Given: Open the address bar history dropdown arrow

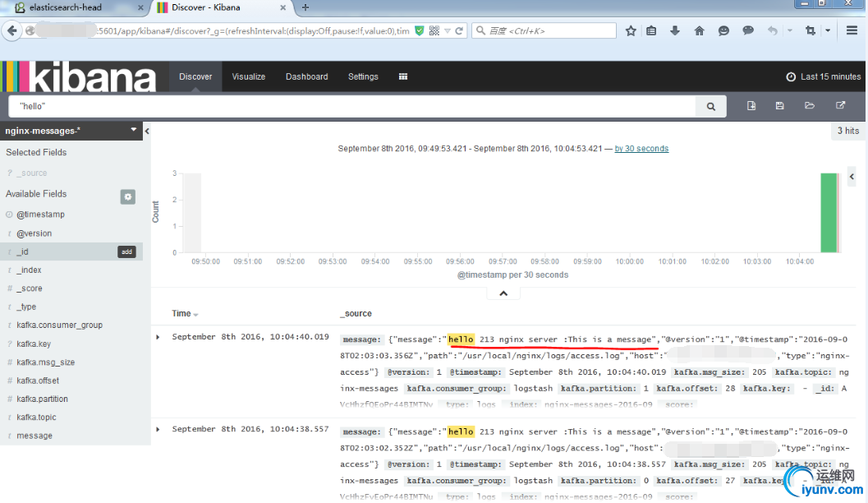Looking at the screenshot, I should (x=448, y=31).
